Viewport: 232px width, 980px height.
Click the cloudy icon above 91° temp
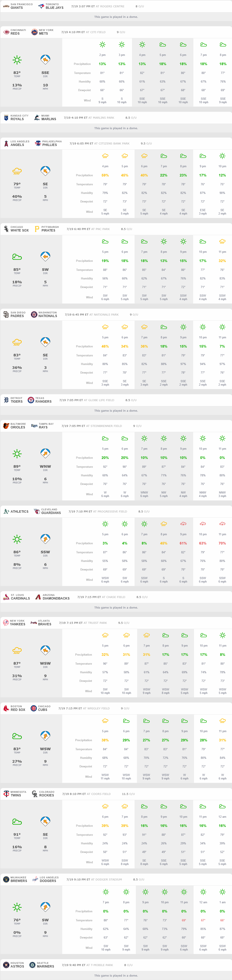[17, 822]
